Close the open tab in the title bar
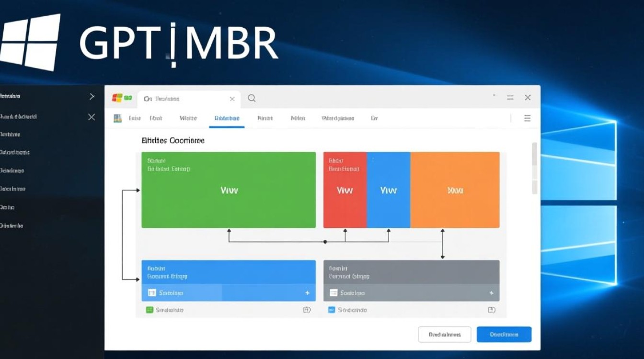 pyautogui.click(x=232, y=99)
